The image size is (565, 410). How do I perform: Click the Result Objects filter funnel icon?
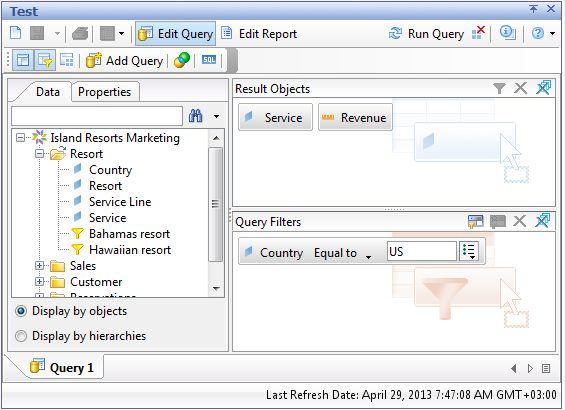coord(499,88)
